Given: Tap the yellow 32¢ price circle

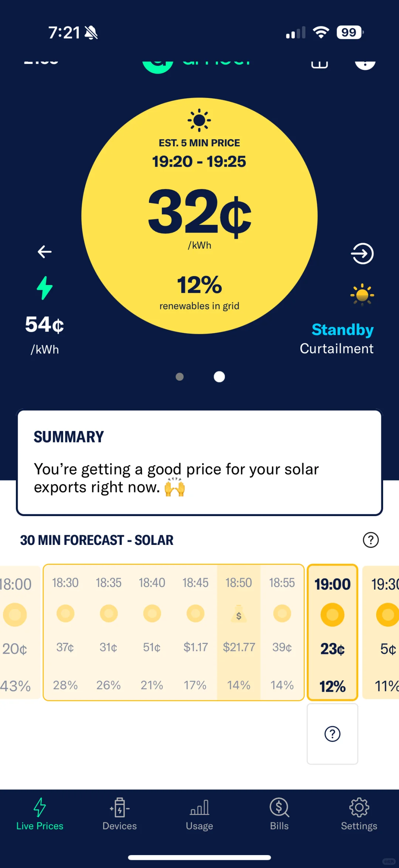Looking at the screenshot, I should 199,216.
